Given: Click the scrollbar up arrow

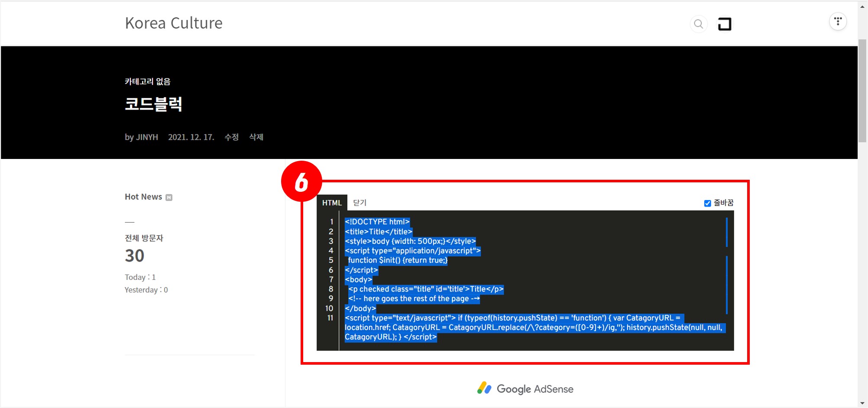Looking at the screenshot, I should pos(862,6).
